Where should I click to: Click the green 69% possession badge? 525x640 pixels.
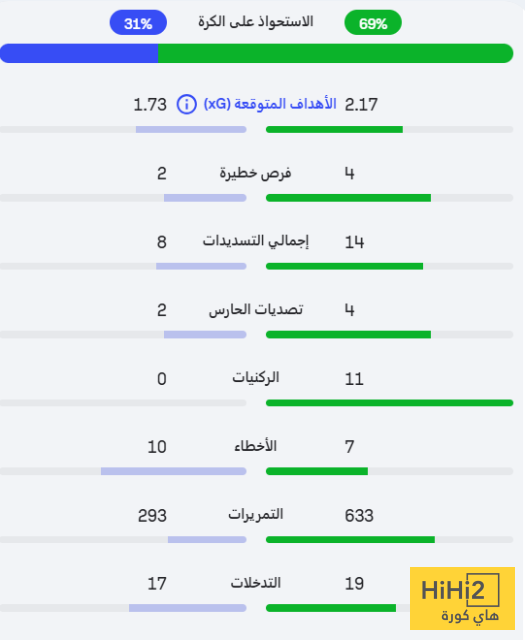(373, 23)
